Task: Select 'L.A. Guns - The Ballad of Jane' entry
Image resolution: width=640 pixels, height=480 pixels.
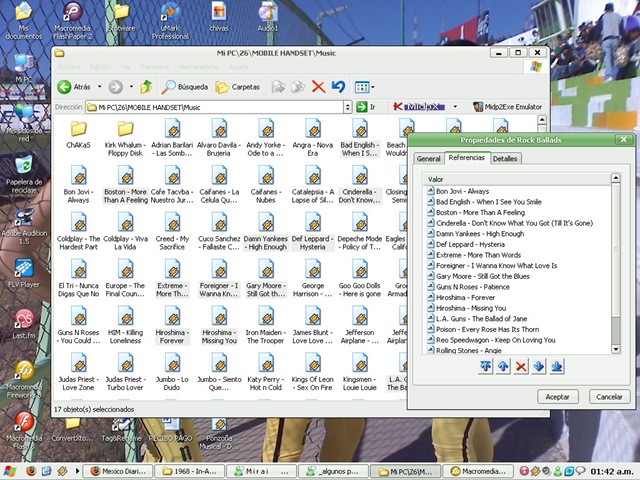Action: pyautogui.click(x=477, y=319)
